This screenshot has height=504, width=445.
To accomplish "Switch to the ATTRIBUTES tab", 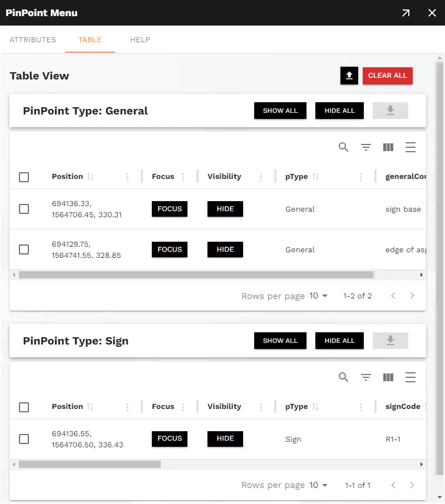I will click(x=33, y=40).
